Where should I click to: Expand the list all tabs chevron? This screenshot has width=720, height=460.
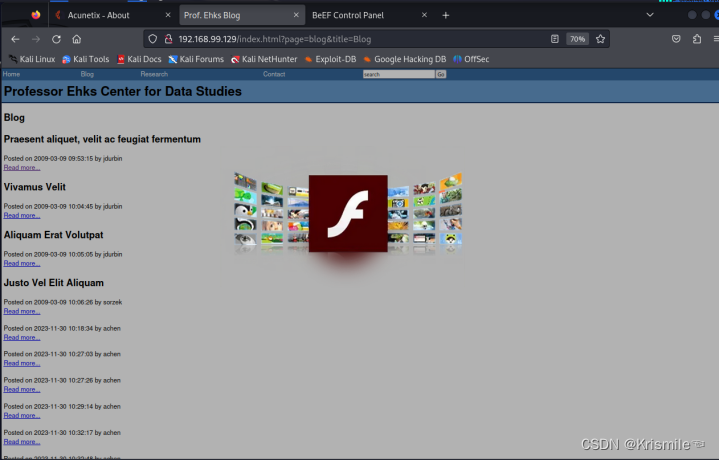coord(650,15)
